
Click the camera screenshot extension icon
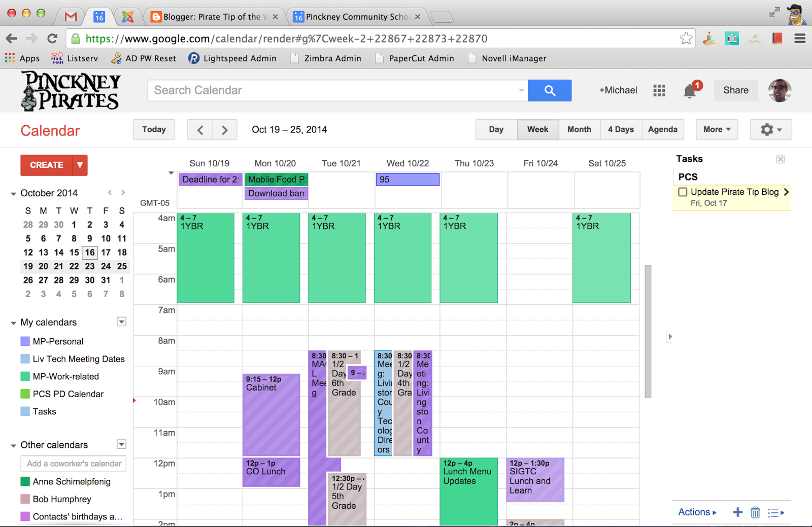click(x=732, y=39)
